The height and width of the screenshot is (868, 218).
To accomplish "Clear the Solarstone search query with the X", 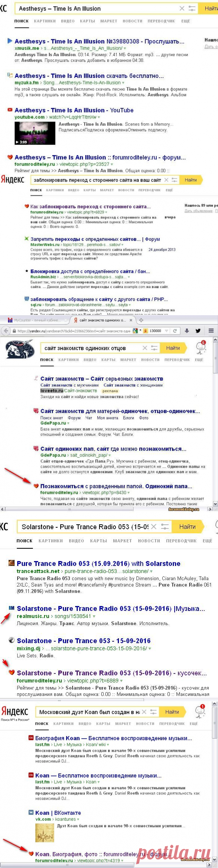I will coord(154,527).
